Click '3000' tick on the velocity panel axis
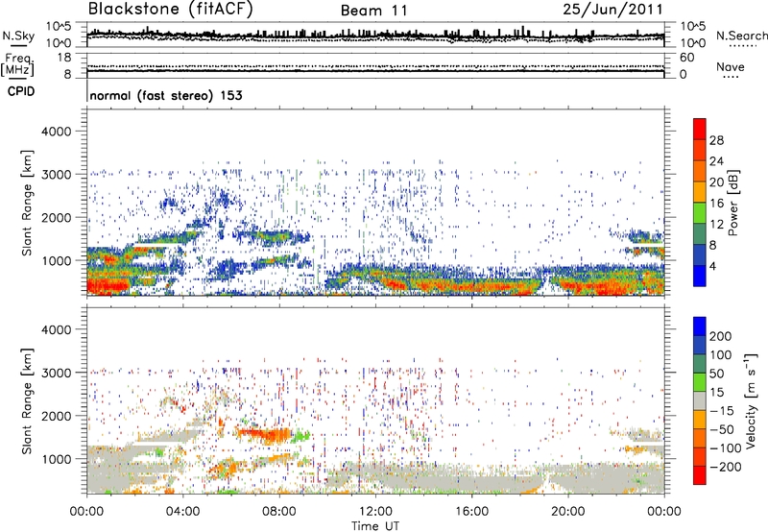This screenshot has width=768, height=532. (56, 373)
